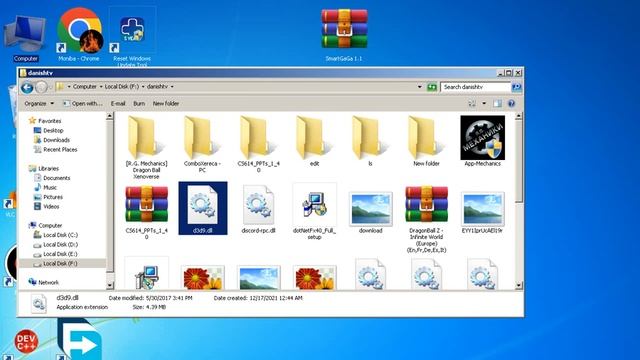Select the ls folder
Screen dimensions: 640x360
point(370,141)
